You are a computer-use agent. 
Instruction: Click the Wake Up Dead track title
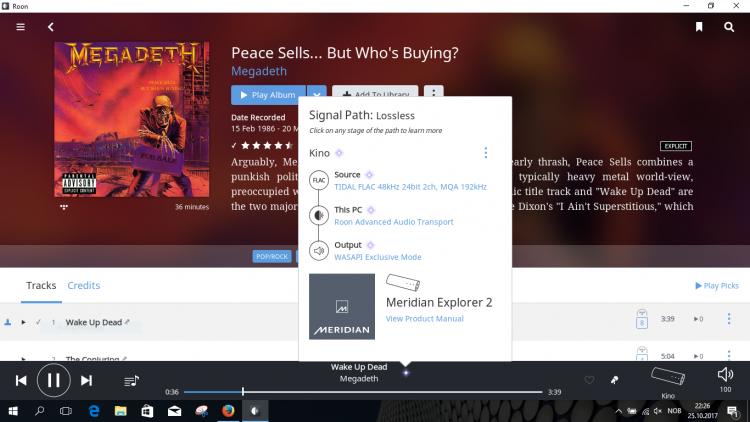[x=94, y=322]
